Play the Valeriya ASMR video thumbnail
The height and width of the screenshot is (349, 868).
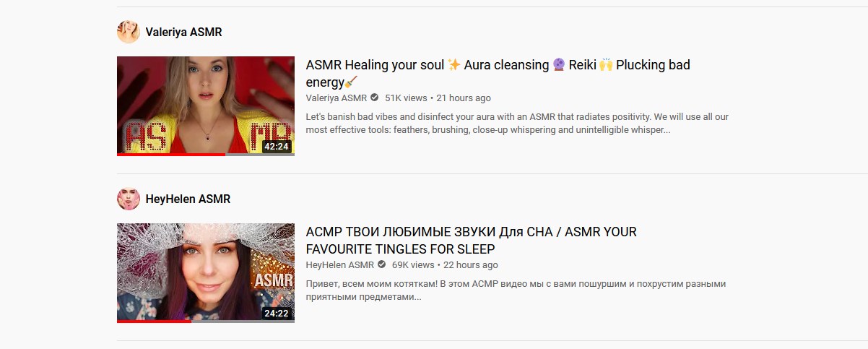pyautogui.click(x=206, y=106)
